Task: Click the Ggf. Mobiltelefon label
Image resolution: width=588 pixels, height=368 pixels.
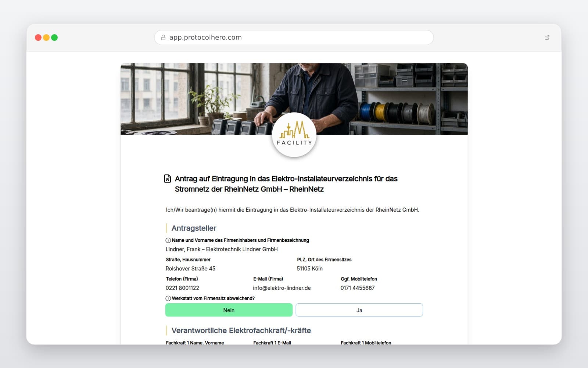Action: pyautogui.click(x=359, y=279)
